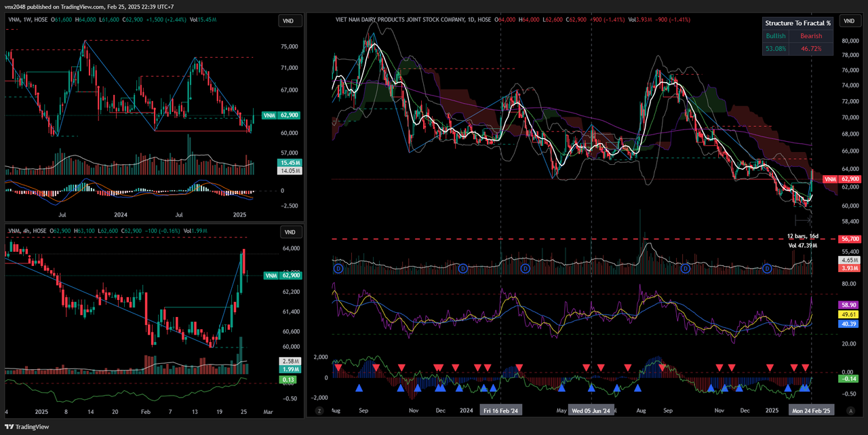Click weekly chart 15.45M volume label
This screenshot has height=435, width=868.
(x=289, y=164)
